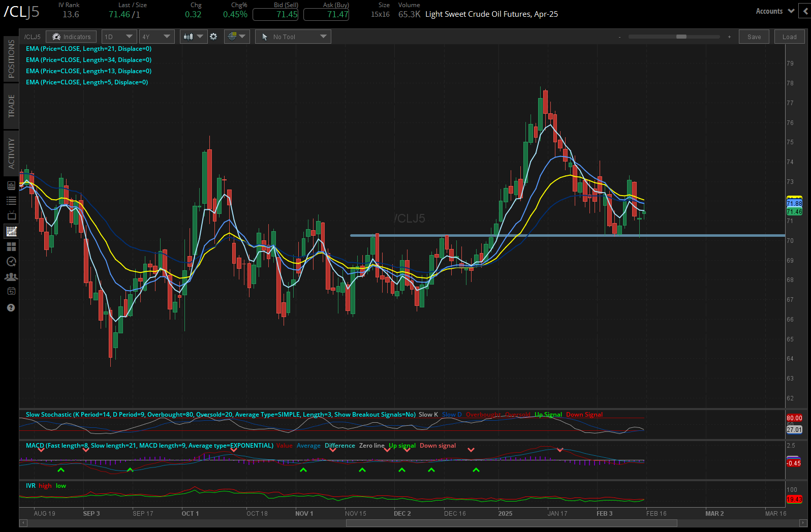The image size is (811, 532).
Task: Click the bar chart news icon in sidebar
Action: [x=11, y=186]
